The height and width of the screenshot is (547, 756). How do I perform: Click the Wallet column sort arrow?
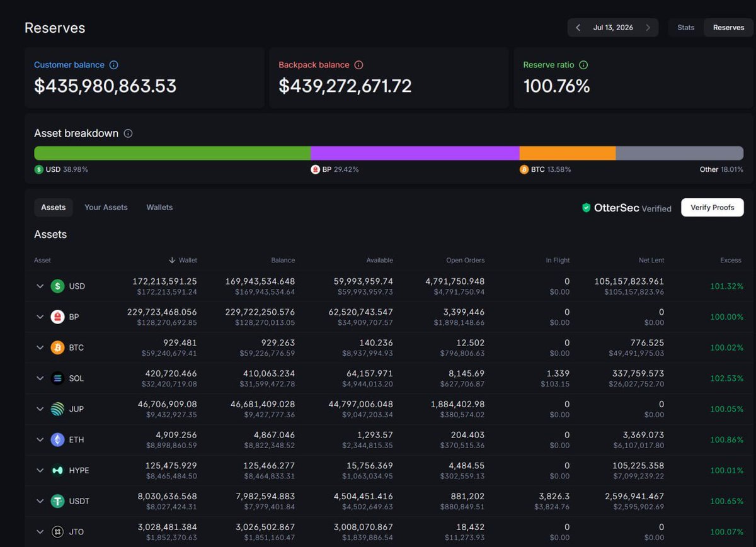tap(172, 260)
